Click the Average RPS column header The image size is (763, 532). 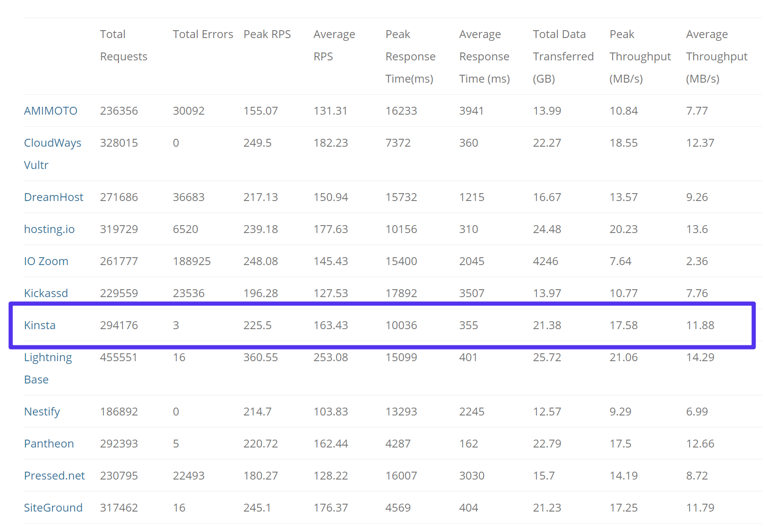click(334, 45)
